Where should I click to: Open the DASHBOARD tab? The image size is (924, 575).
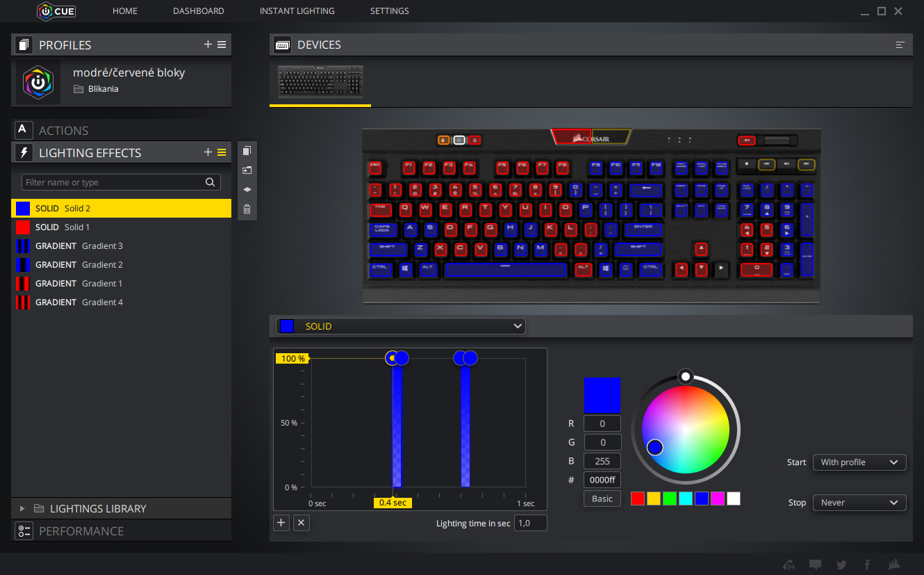click(x=199, y=11)
